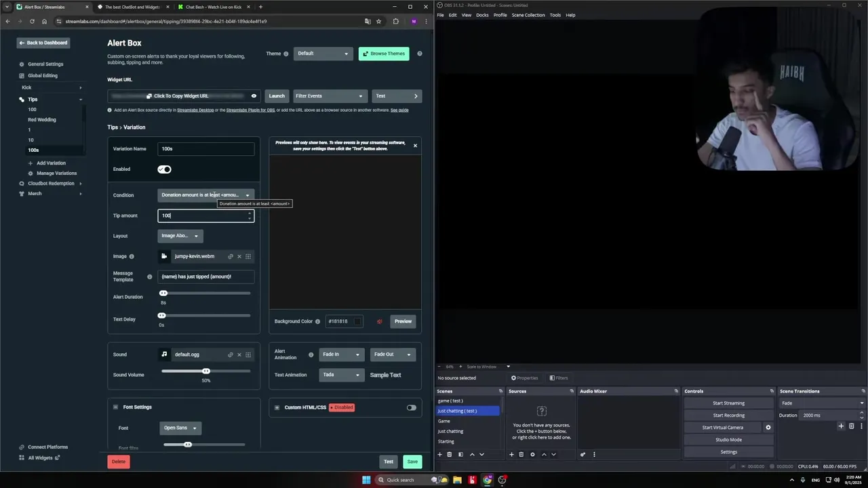Image resolution: width=868 pixels, height=488 pixels.
Task: Move scene up in OBS Scenes panel
Action: click(x=472, y=455)
